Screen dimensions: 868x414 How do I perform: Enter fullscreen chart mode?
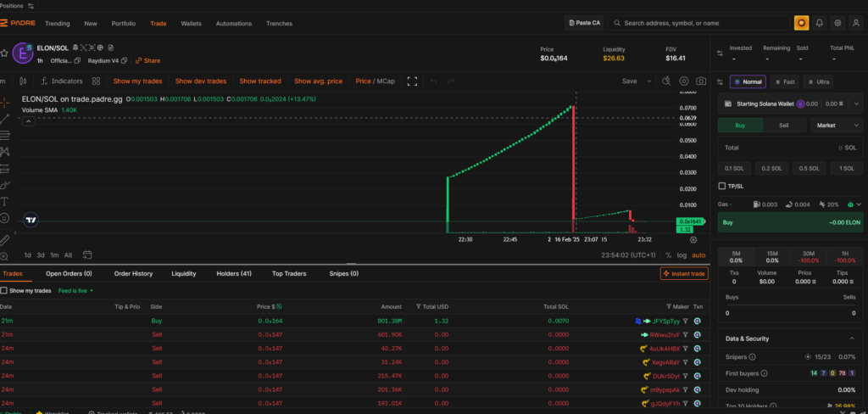[x=412, y=81]
